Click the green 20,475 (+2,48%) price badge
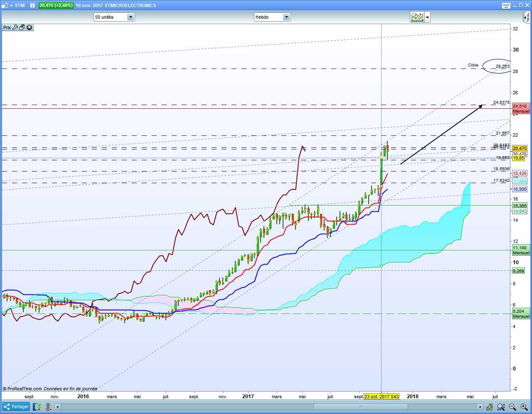This screenshot has height=414, width=532. 56,5
